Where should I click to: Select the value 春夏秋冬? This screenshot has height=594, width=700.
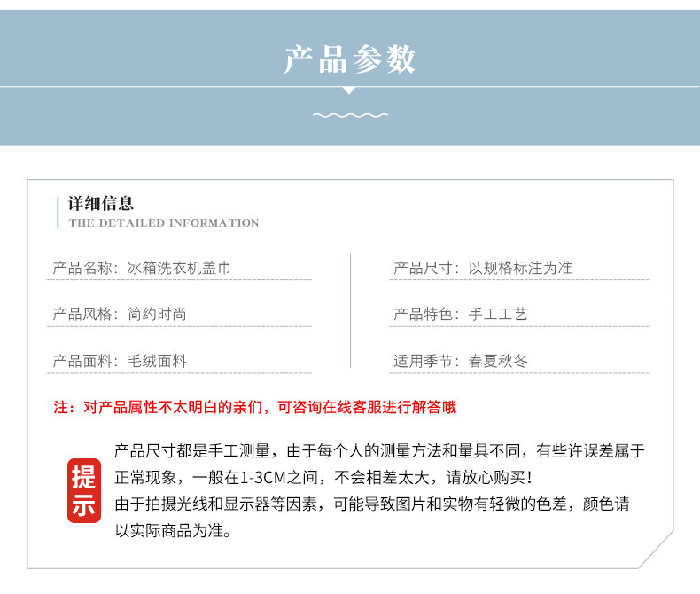coord(498,361)
